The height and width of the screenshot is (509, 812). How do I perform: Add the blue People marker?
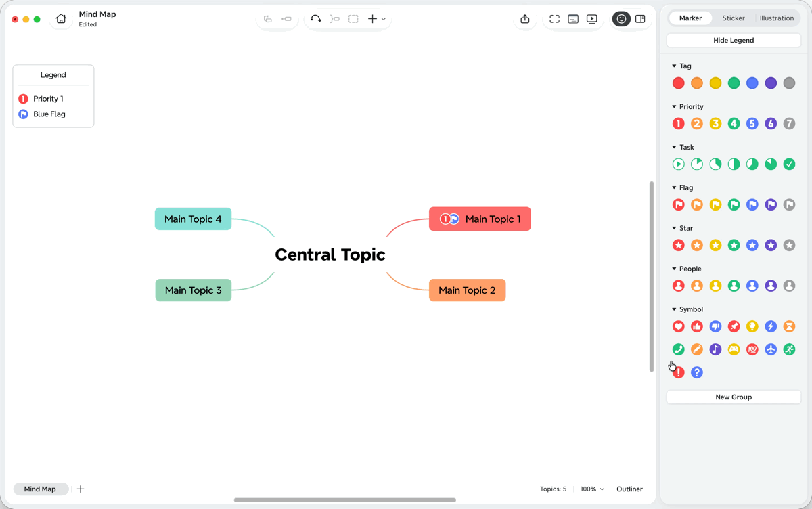(752, 286)
